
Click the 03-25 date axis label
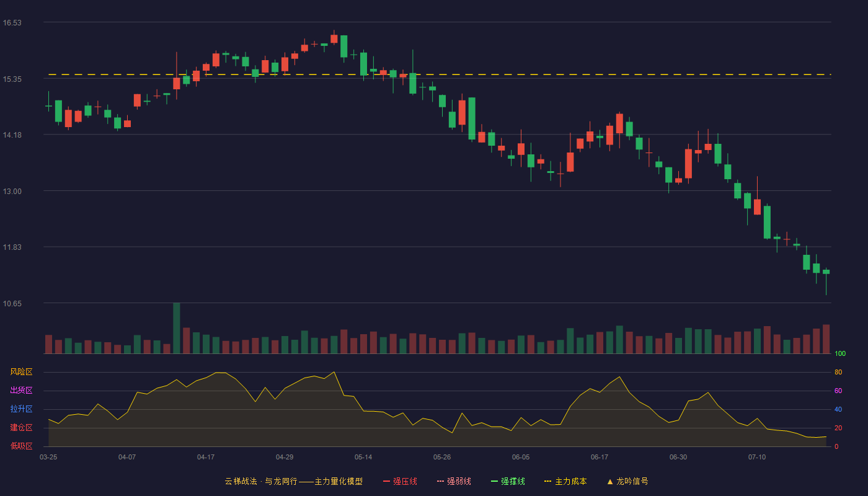pyautogui.click(x=48, y=457)
